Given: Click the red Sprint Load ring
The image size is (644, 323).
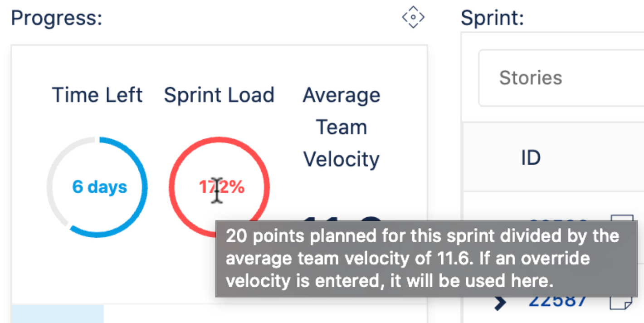Looking at the screenshot, I should (x=220, y=186).
